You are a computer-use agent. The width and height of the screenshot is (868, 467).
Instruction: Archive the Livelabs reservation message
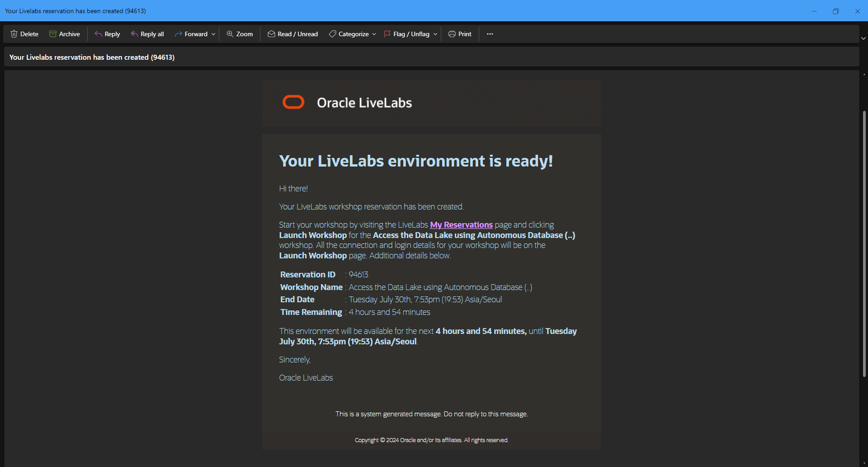pos(65,34)
